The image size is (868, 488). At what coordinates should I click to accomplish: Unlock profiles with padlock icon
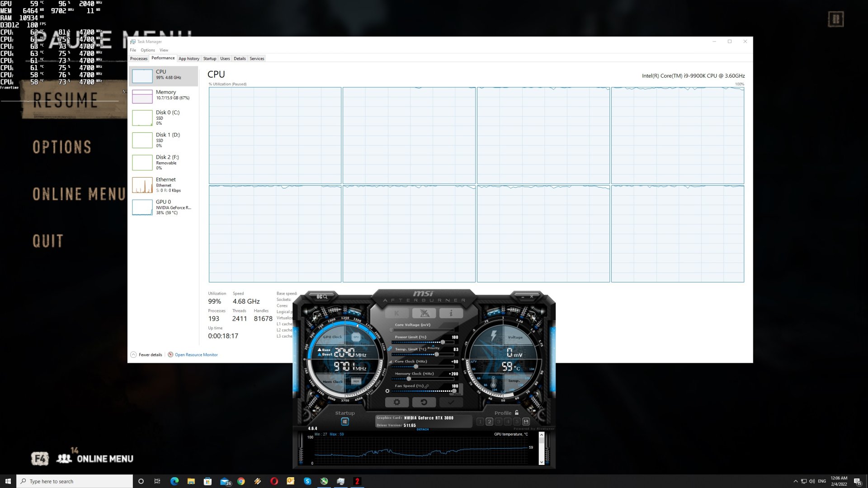pos(517,413)
